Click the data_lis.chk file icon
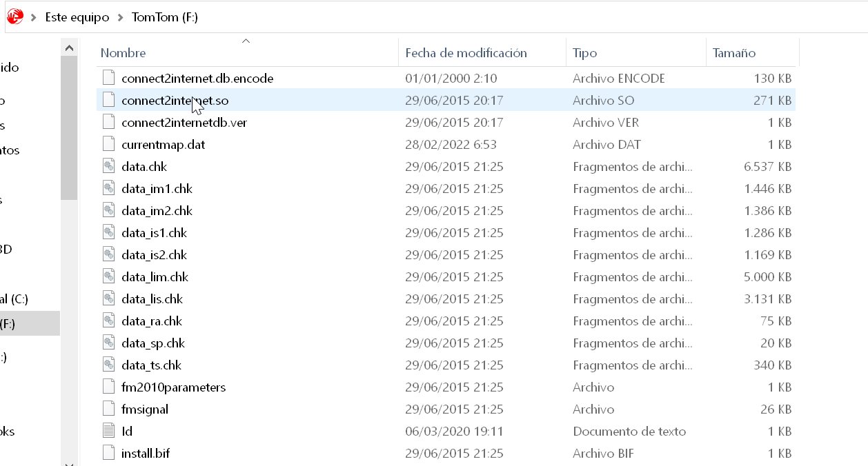The width and height of the screenshot is (868, 466). [x=107, y=298]
